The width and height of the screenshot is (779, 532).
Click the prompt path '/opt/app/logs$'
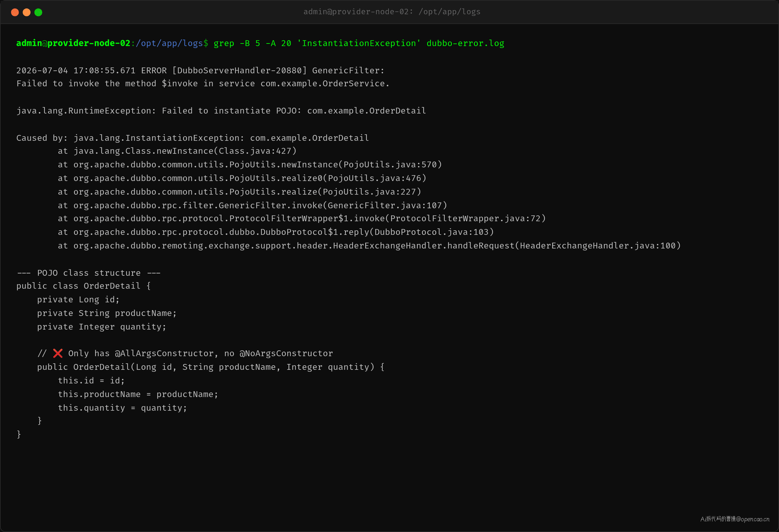click(172, 43)
